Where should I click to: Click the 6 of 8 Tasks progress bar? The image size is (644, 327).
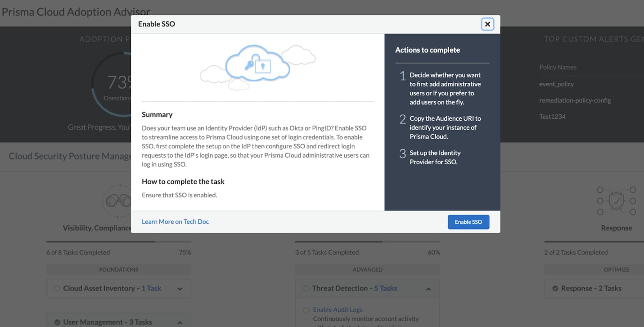click(x=119, y=242)
